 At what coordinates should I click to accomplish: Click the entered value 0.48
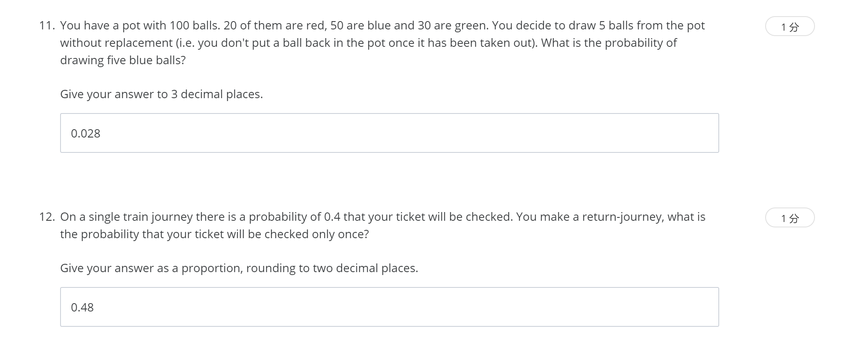82,307
